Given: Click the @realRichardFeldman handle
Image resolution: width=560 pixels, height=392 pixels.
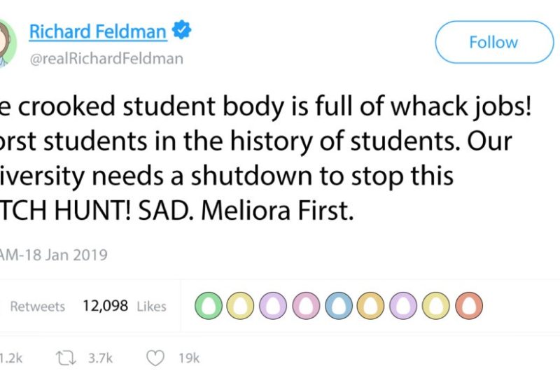Looking at the screenshot, I should click(x=106, y=59).
